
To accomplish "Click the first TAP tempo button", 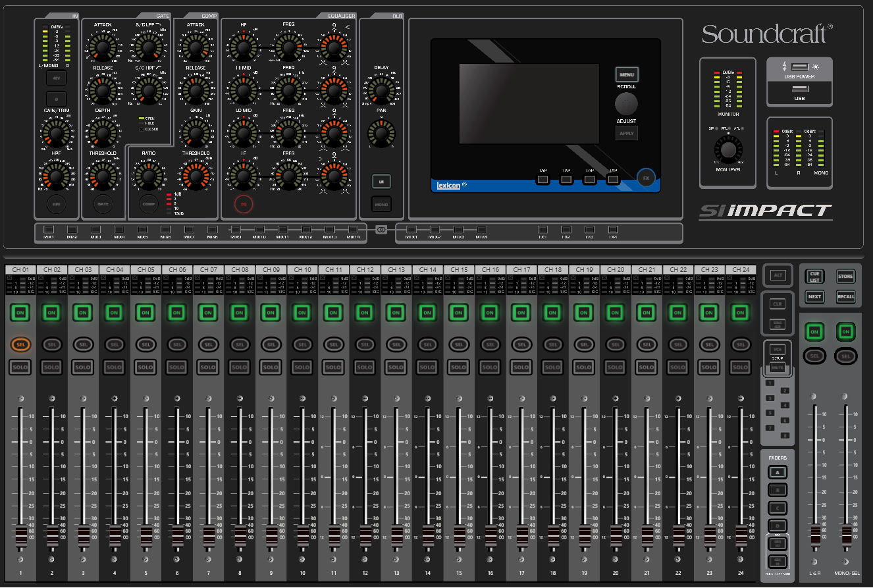I will (542, 178).
